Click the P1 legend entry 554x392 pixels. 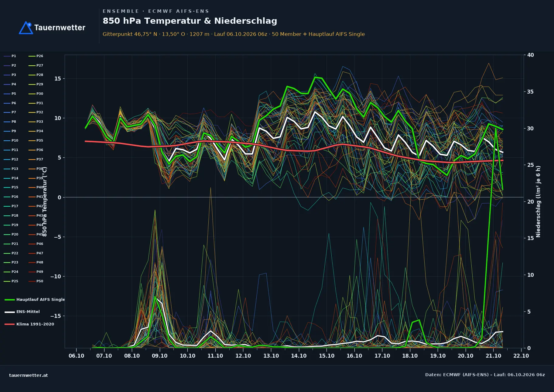click(x=10, y=56)
